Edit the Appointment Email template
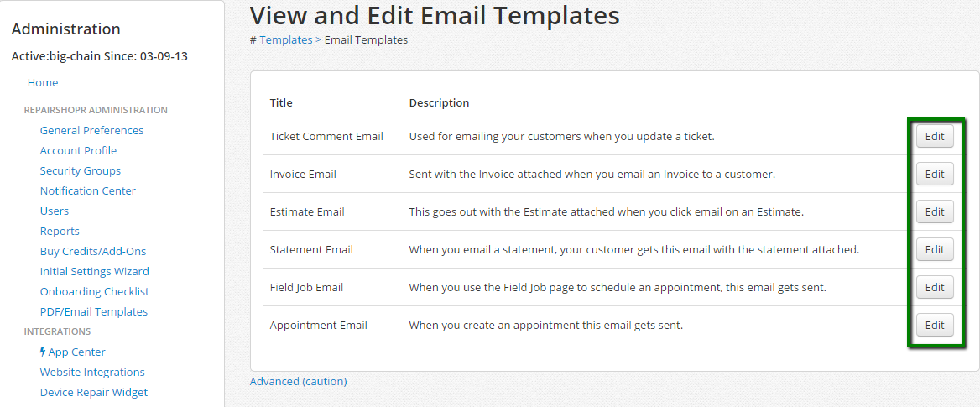 pos(934,326)
